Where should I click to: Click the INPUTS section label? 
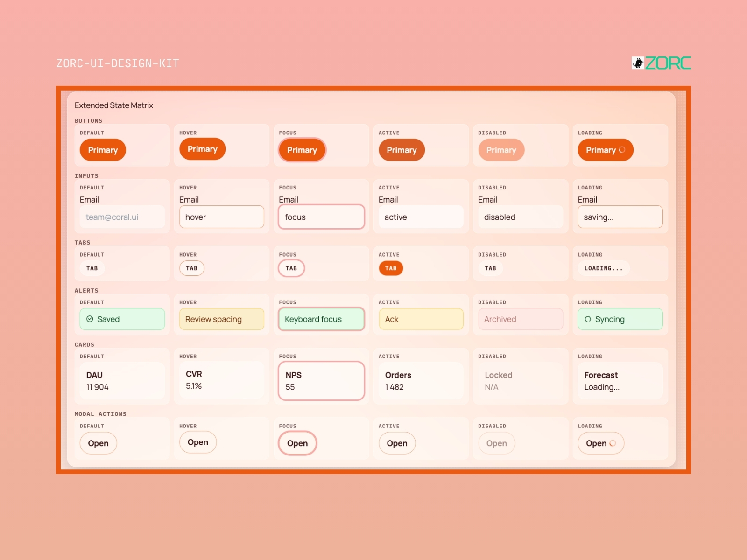pos(86,176)
